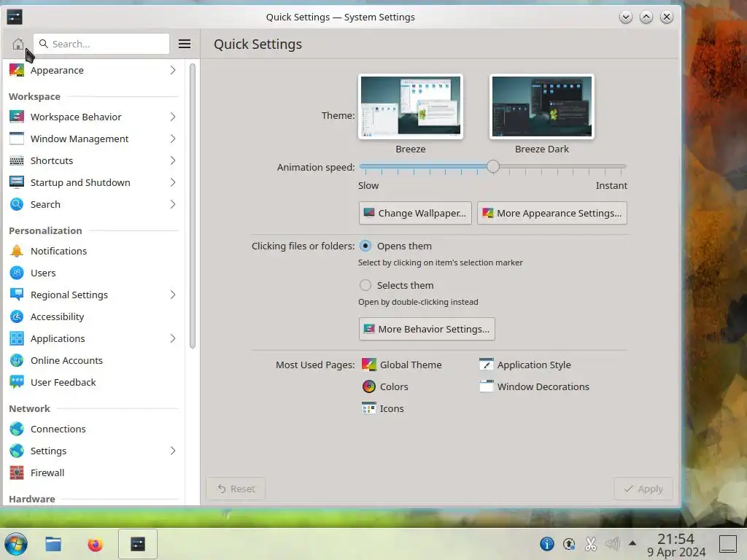Open Online Accounts label

[x=66, y=360]
